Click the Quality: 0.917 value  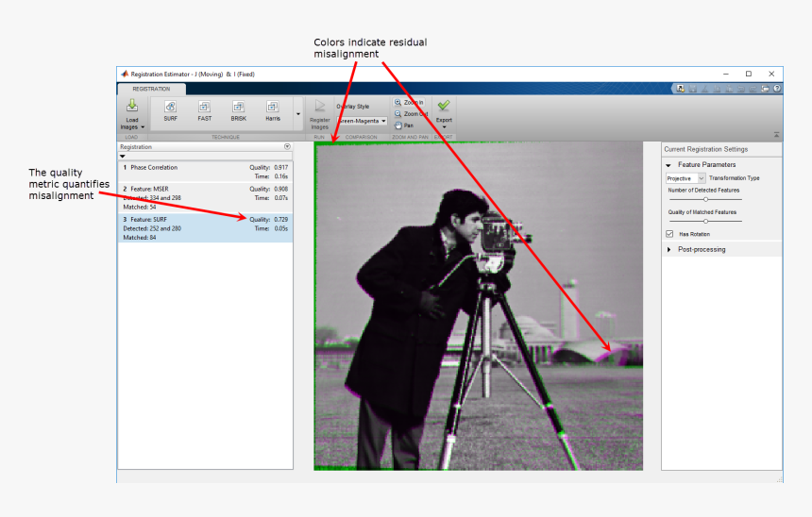point(269,167)
